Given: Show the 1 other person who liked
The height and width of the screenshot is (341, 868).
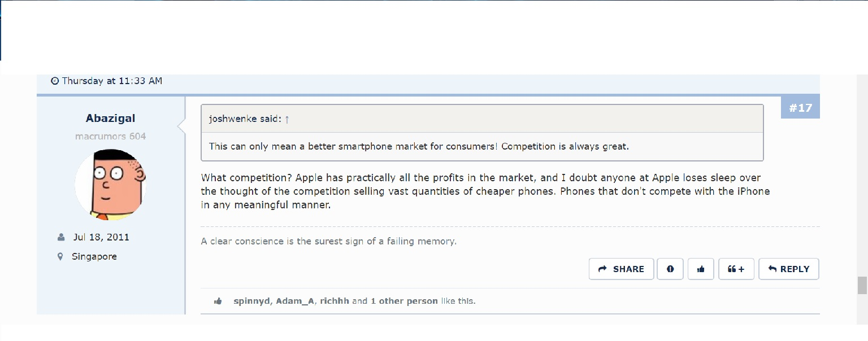Looking at the screenshot, I should 404,301.
